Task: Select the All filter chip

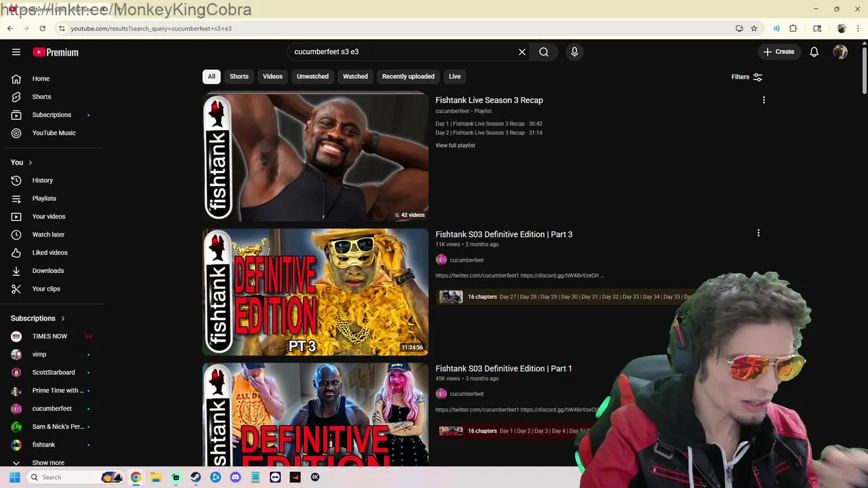Action: (212, 77)
